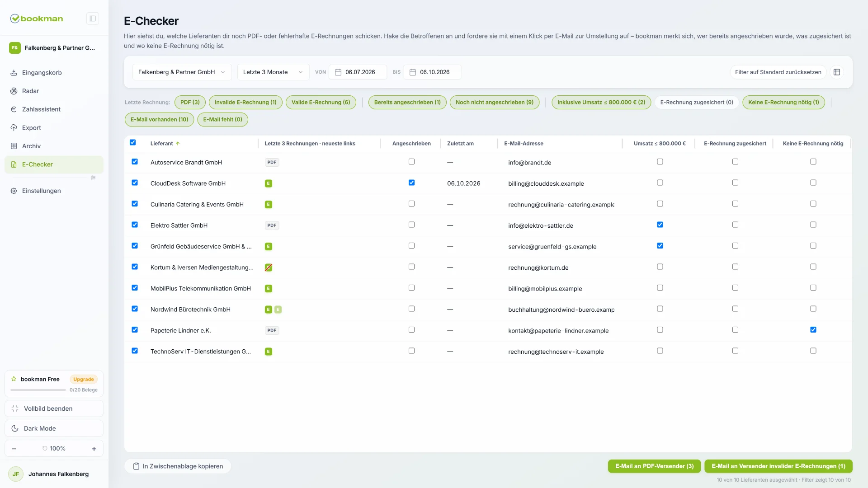Viewport: 868px width, 488px height.
Task: Open the company switcher Falkenberg & Partner G...
Action: tap(54, 48)
